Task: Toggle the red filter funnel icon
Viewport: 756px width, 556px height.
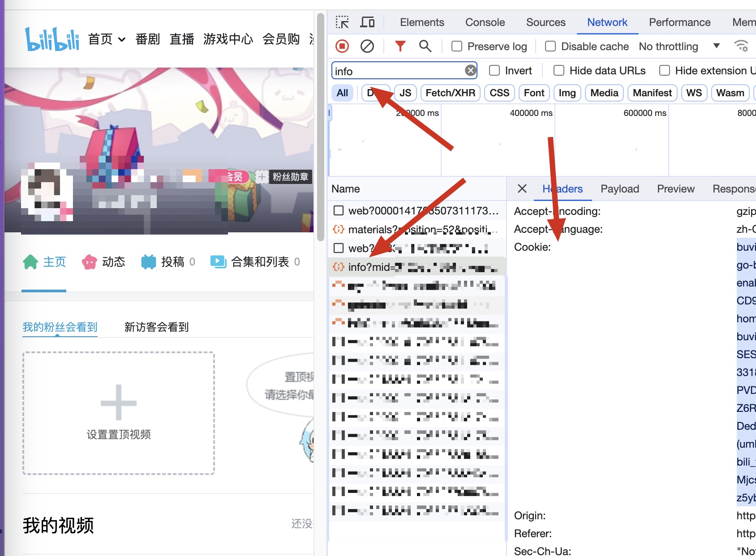Action: (400, 46)
